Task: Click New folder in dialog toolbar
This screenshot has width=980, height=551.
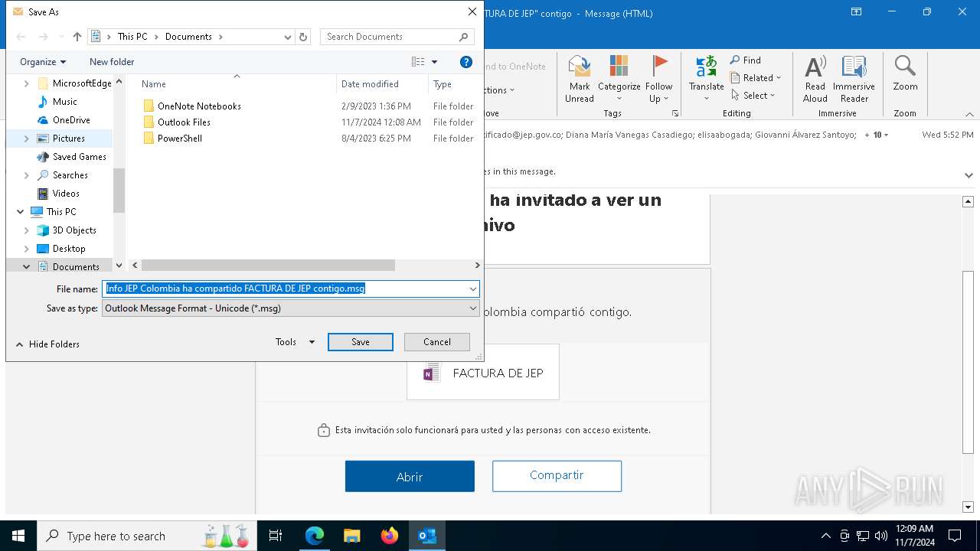Action: pyautogui.click(x=112, y=62)
